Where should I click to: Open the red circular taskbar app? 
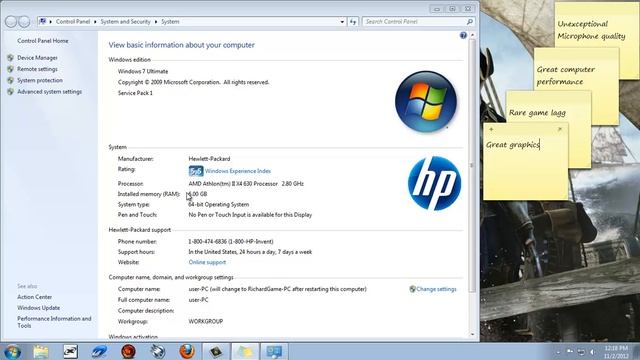pos(129,351)
